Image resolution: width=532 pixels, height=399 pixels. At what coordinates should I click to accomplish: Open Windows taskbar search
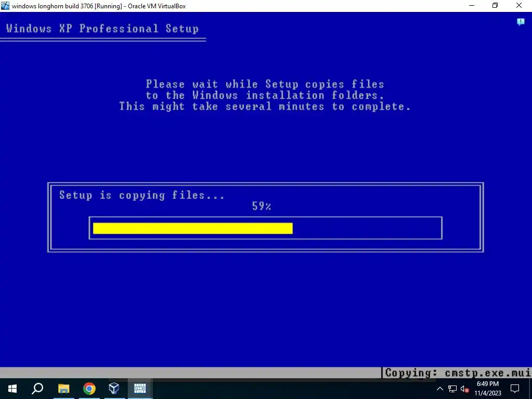(x=37, y=389)
